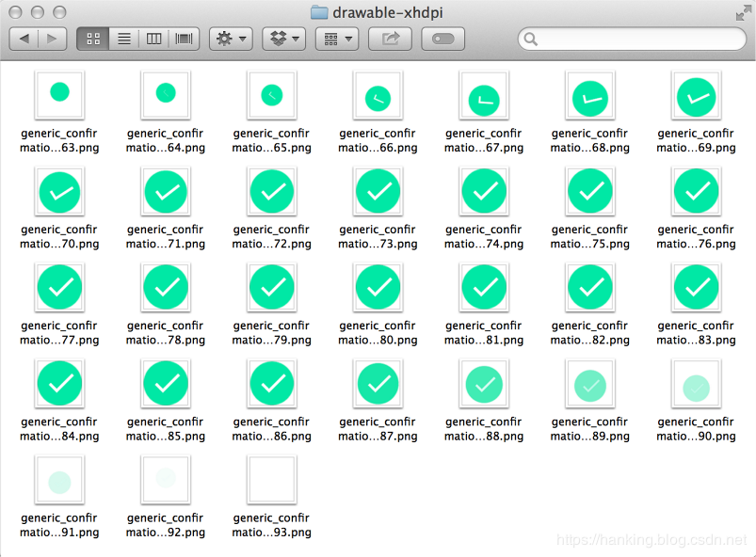Switch to list view
The width and height of the screenshot is (756, 557).
tap(124, 39)
